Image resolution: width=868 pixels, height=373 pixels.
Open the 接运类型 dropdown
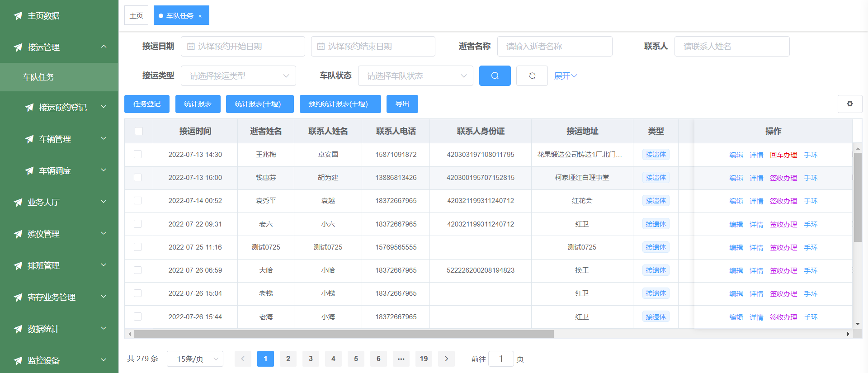[238, 76]
